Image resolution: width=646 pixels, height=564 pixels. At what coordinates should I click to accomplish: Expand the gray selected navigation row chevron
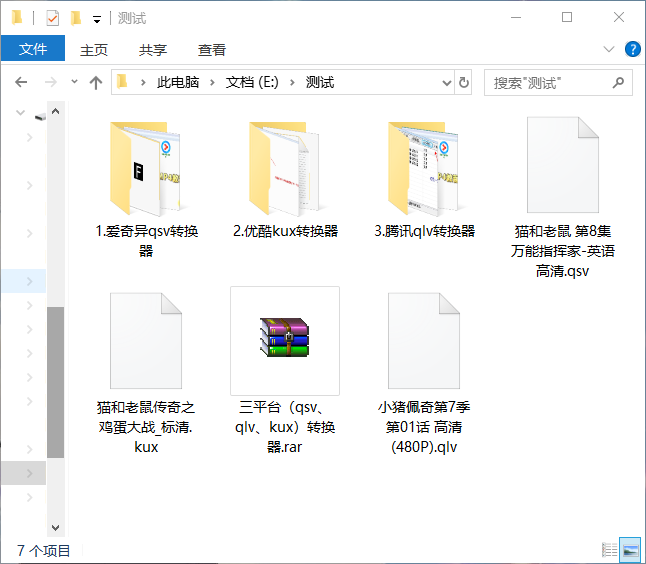click(29, 473)
